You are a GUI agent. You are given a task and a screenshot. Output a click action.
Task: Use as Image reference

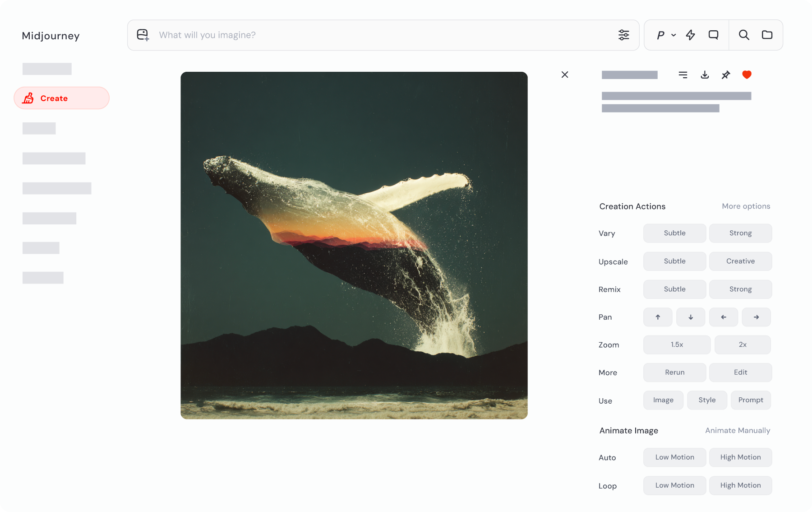(663, 400)
